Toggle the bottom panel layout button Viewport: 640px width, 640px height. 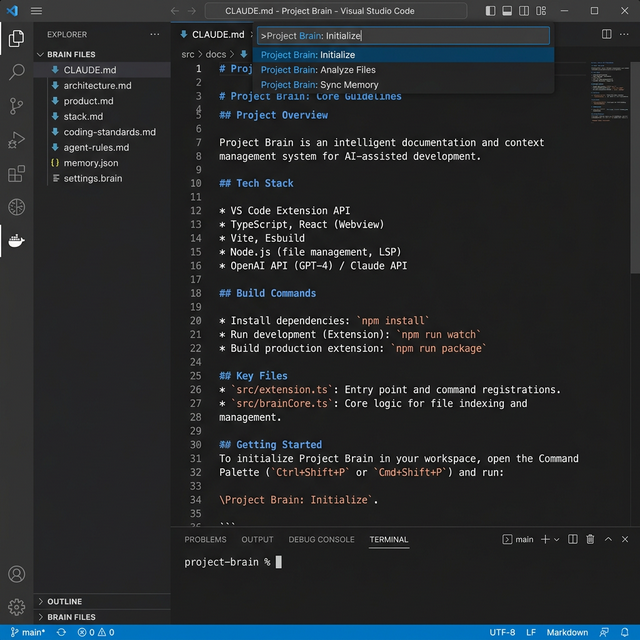507,11
